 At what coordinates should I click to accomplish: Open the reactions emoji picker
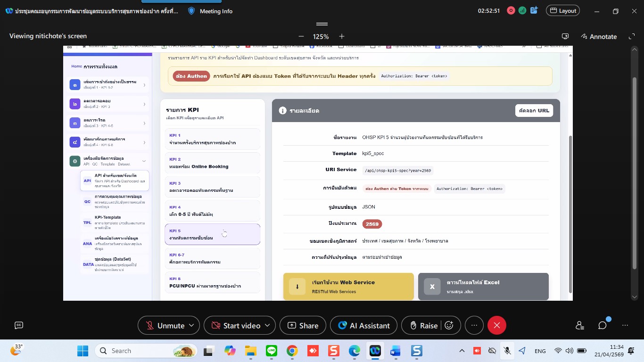tap(449, 325)
